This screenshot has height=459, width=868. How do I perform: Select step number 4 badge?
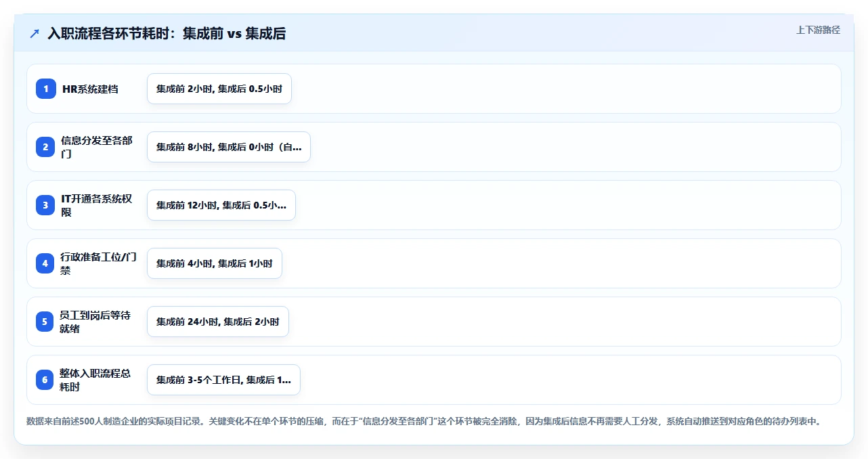[x=45, y=263]
